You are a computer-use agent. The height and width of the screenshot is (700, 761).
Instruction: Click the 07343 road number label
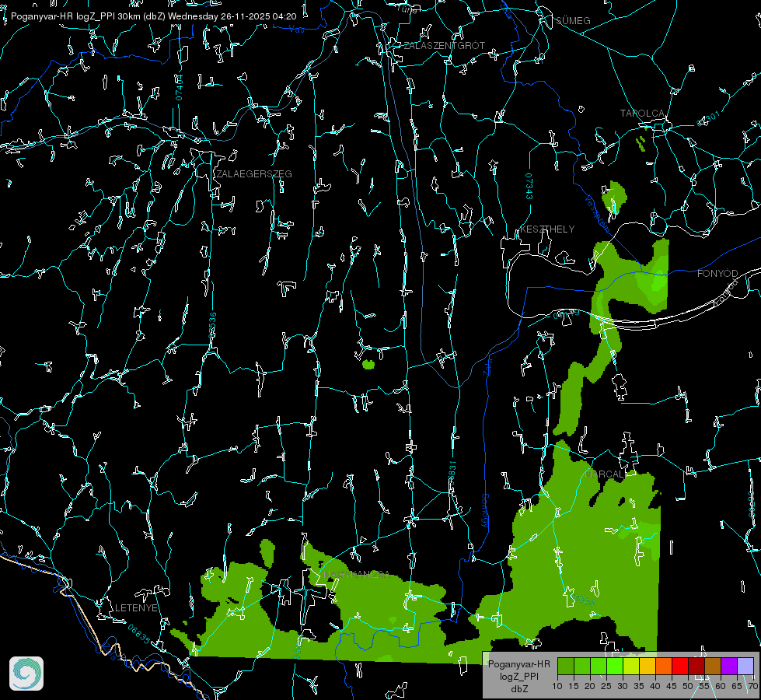(529, 187)
